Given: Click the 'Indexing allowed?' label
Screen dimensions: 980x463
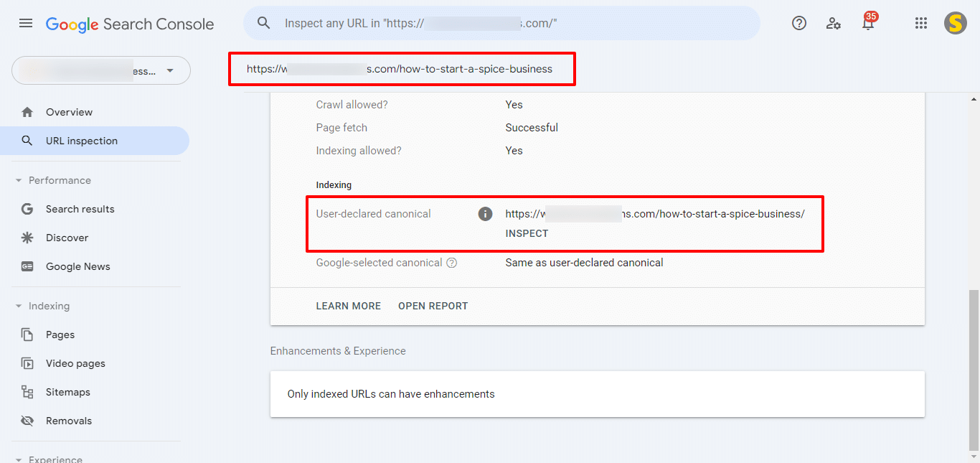Looking at the screenshot, I should 359,151.
